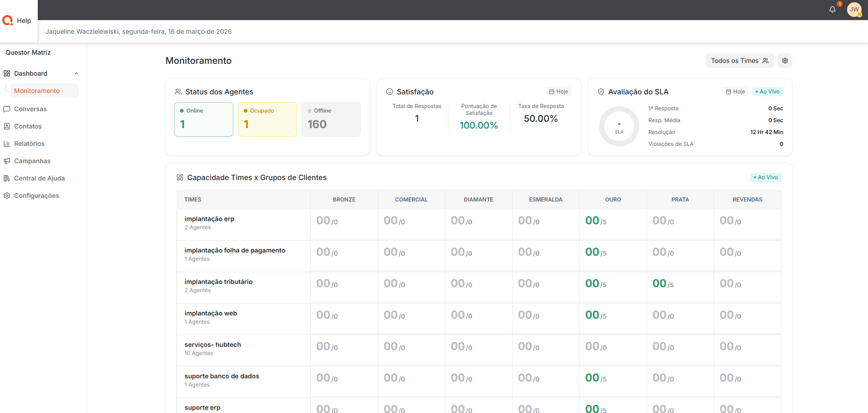Image resolution: width=868 pixels, height=413 pixels.
Task: Open monitoring settings gear icon
Action: pyautogui.click(x=785, y=61)
